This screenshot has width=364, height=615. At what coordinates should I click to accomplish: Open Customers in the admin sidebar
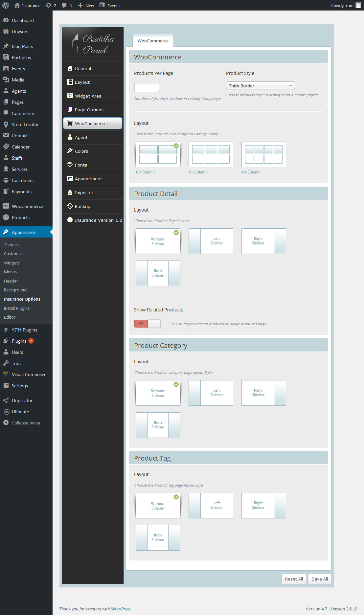coord(26,180)
